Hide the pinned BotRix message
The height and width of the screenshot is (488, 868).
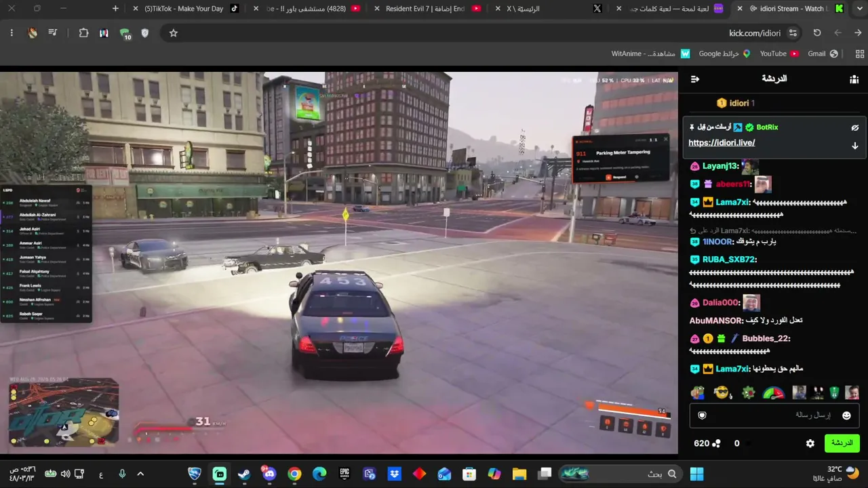855,127
